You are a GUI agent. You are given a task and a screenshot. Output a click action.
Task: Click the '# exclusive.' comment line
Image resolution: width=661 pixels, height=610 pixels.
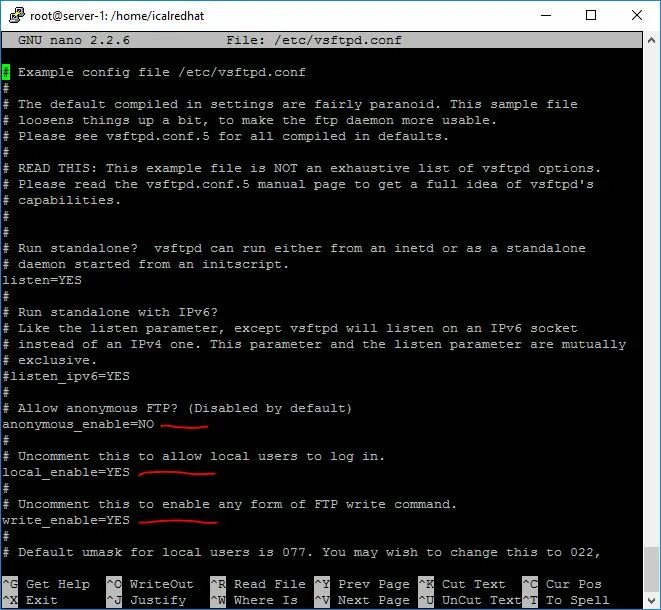point(50,360)
